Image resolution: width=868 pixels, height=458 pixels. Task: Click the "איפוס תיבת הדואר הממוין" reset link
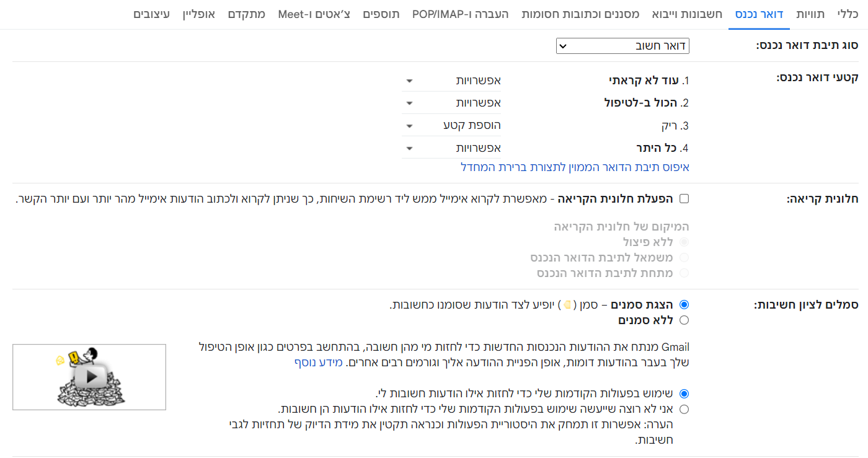575,167
